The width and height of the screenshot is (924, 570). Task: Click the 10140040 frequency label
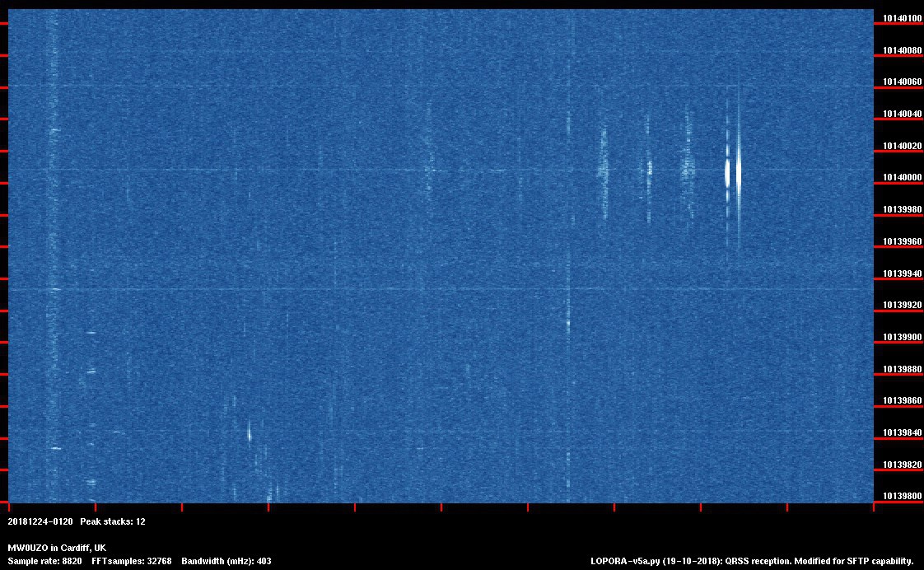(x=902, y=114)
